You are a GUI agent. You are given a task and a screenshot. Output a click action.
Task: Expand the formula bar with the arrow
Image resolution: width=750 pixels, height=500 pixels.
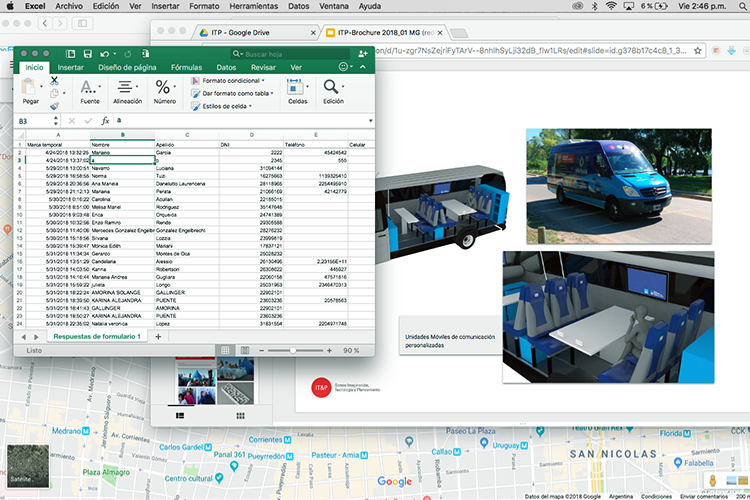pos(371,121)
